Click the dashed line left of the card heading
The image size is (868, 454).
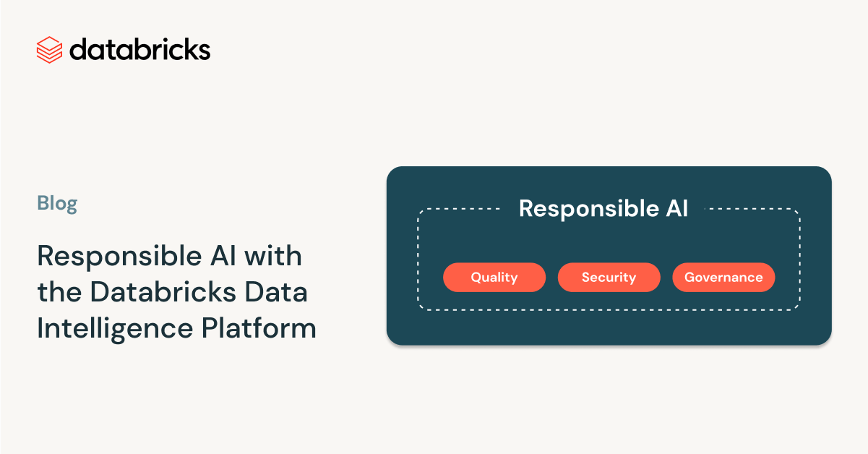tap(463, 210)
